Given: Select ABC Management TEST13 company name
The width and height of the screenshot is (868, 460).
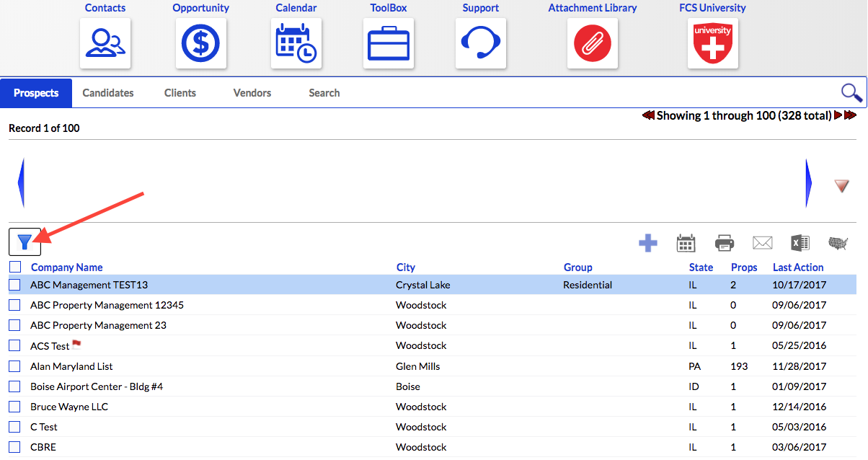Looking at the screenshot, I should tap(89, 285).
